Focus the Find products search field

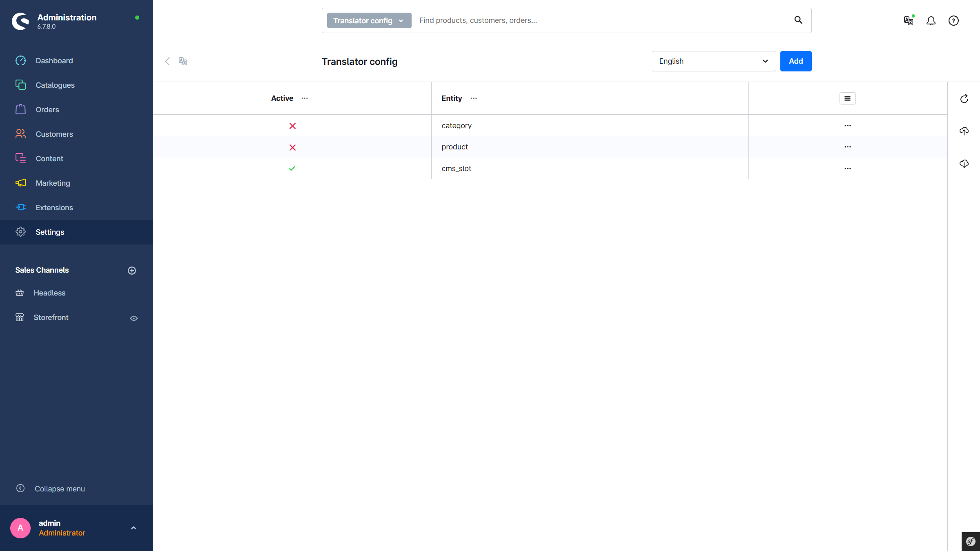(x=600, y=20)
